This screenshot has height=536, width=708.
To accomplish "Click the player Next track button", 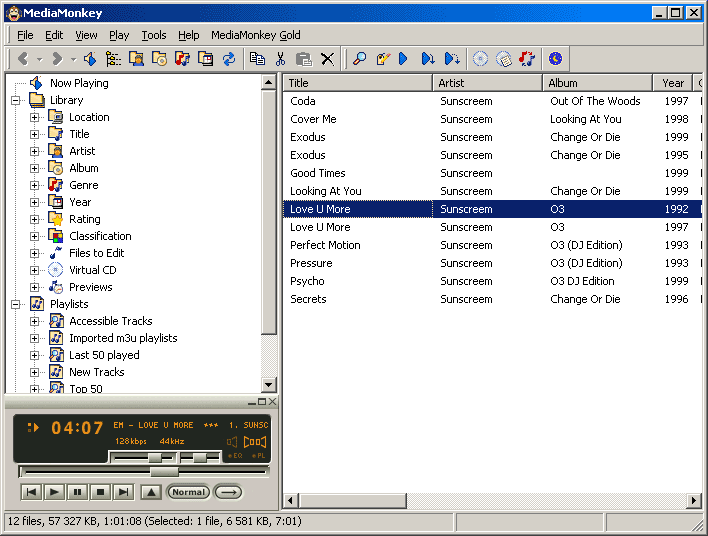I will click(124, 492).
